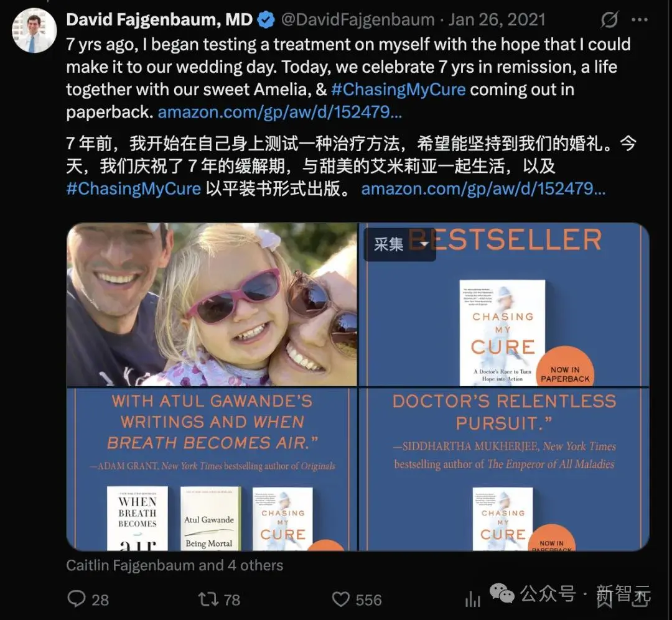Click the reply speech bubble icon

click(77, 599)
